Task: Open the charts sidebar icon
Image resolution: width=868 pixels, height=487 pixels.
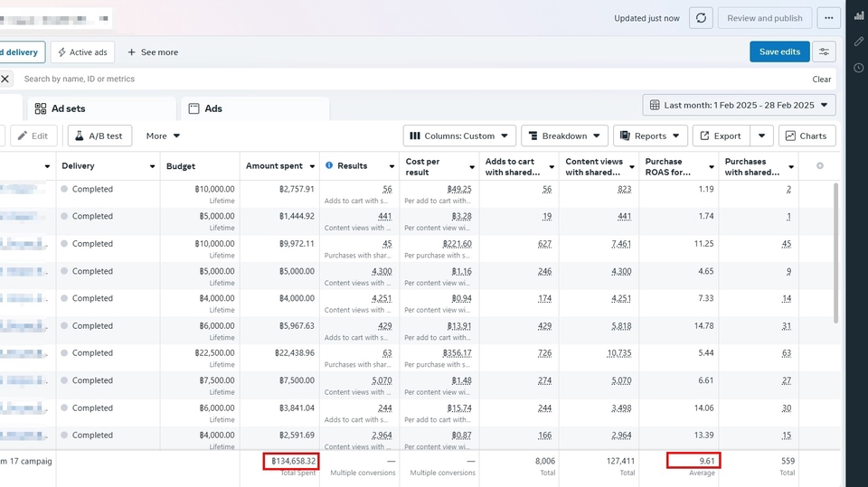Action: coord(859,16)
